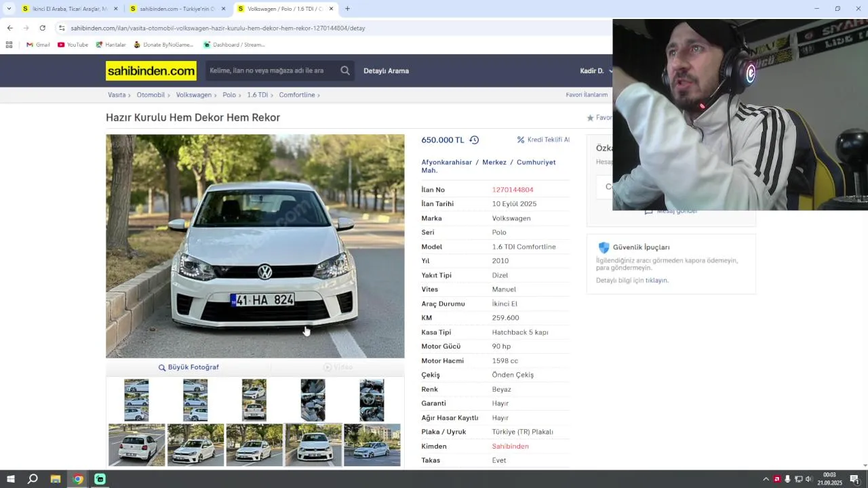Screen dimensions: 868x488
Task: Select the car interior seats thumbnail
Action: click(x=313, y=400)
